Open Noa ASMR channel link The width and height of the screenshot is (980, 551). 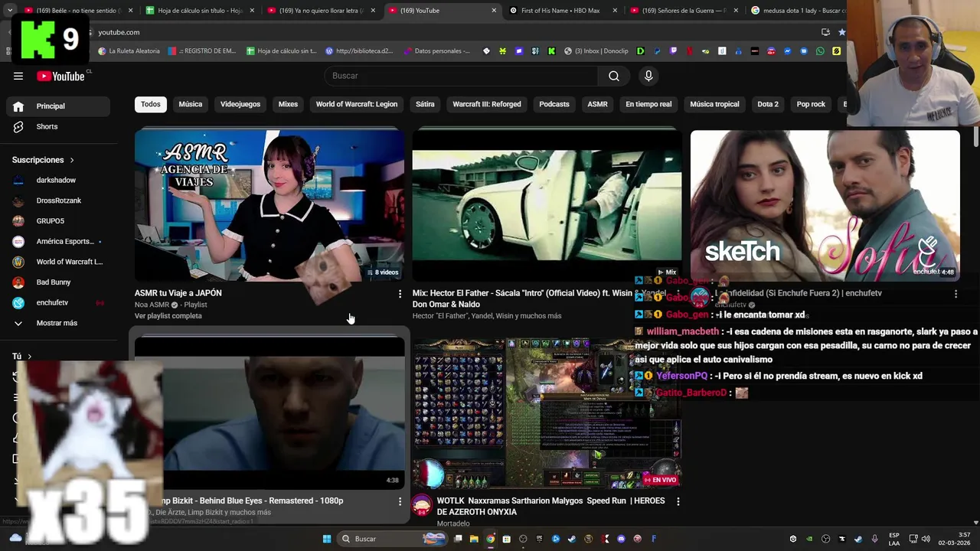(x=152, y=305)
